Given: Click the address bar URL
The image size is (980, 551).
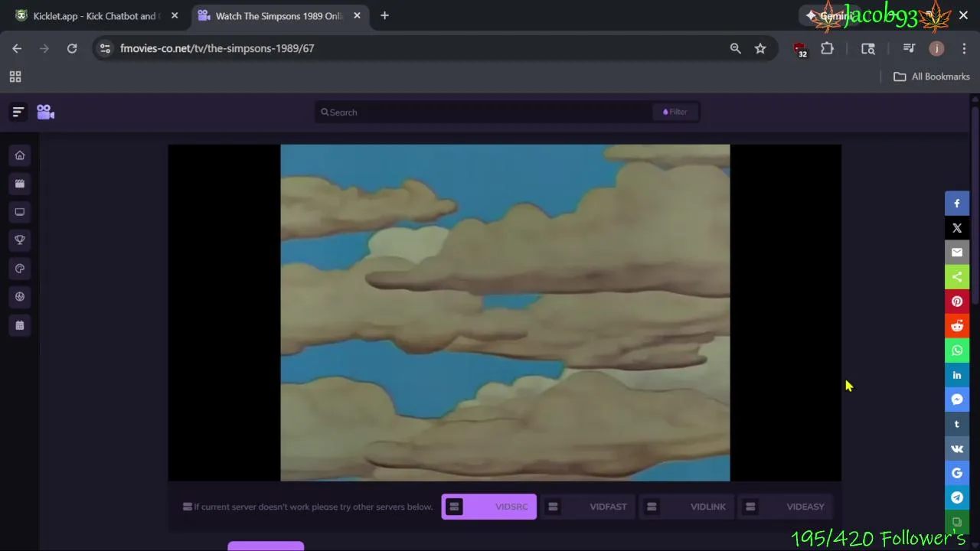Looking at the screenshot, I should (x=217, y=48).
